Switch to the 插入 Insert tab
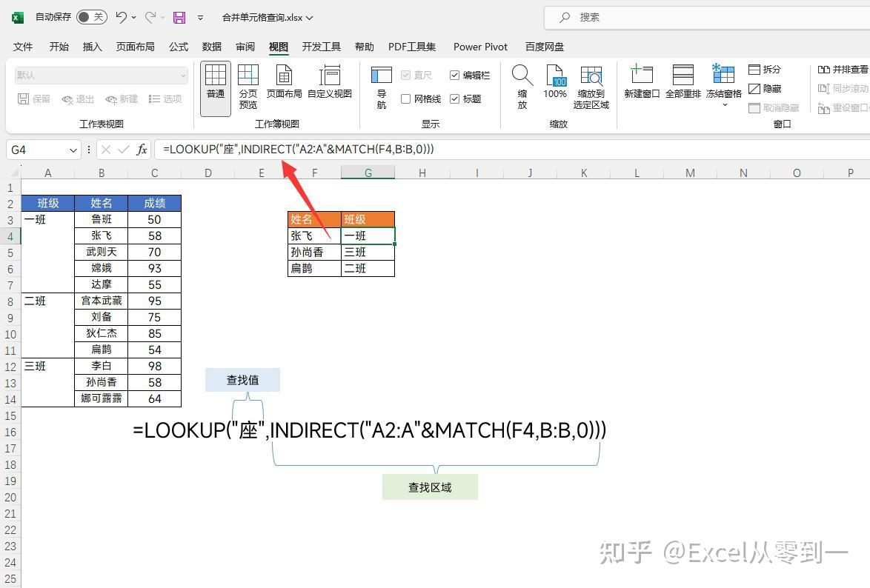 (x=92, y=47)
